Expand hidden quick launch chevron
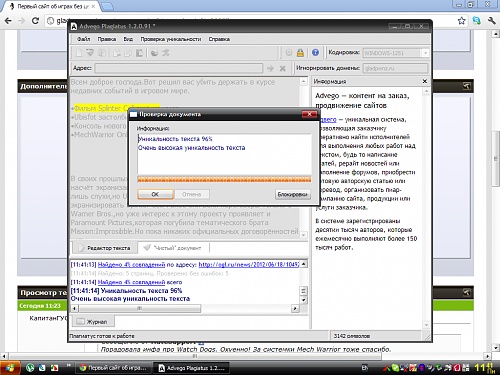 coord(69,366)
